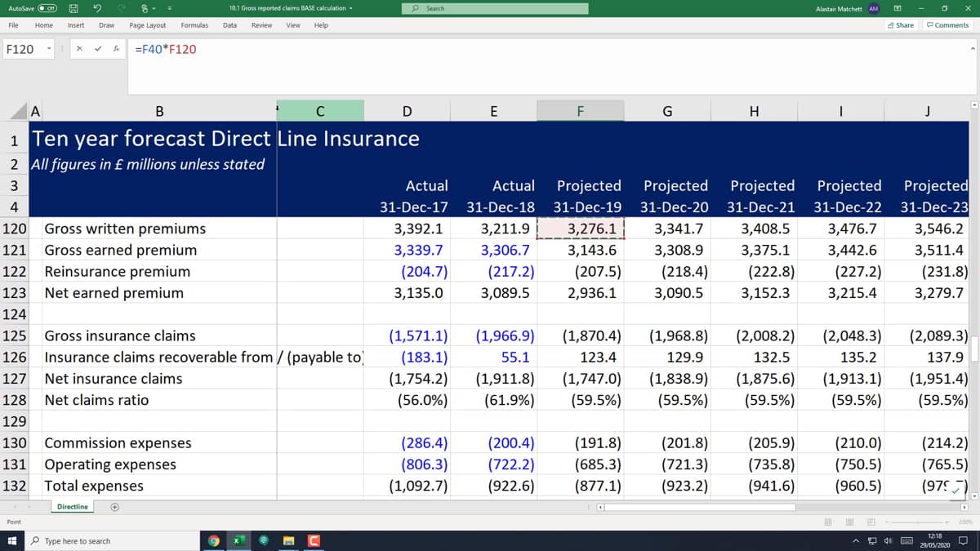Select column H header
The height and width of the screenshot is (551, 980).
754,111
